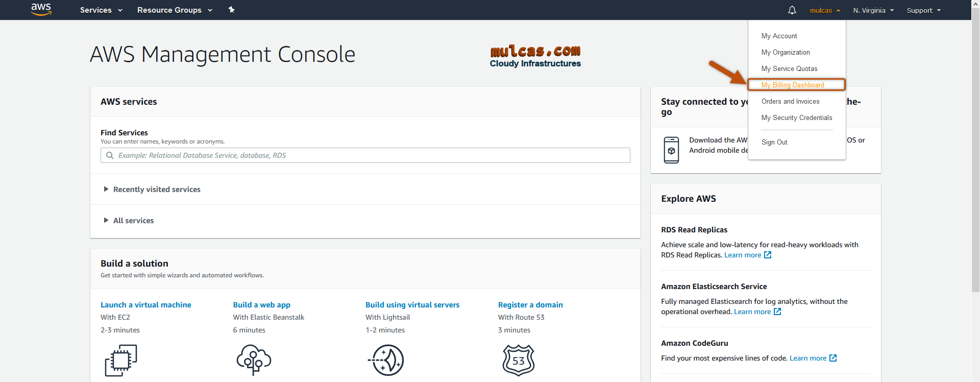Click external link icon beside RDS Learn more

tap(768, 255)
